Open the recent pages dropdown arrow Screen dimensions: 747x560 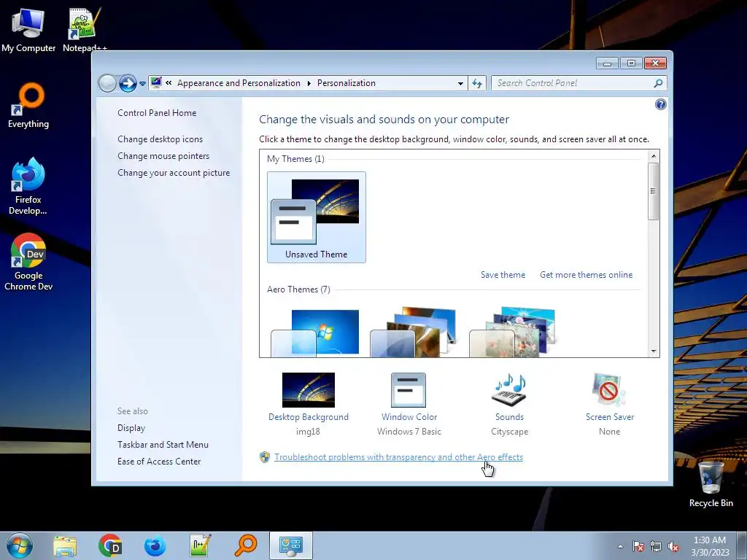(142, 84)
